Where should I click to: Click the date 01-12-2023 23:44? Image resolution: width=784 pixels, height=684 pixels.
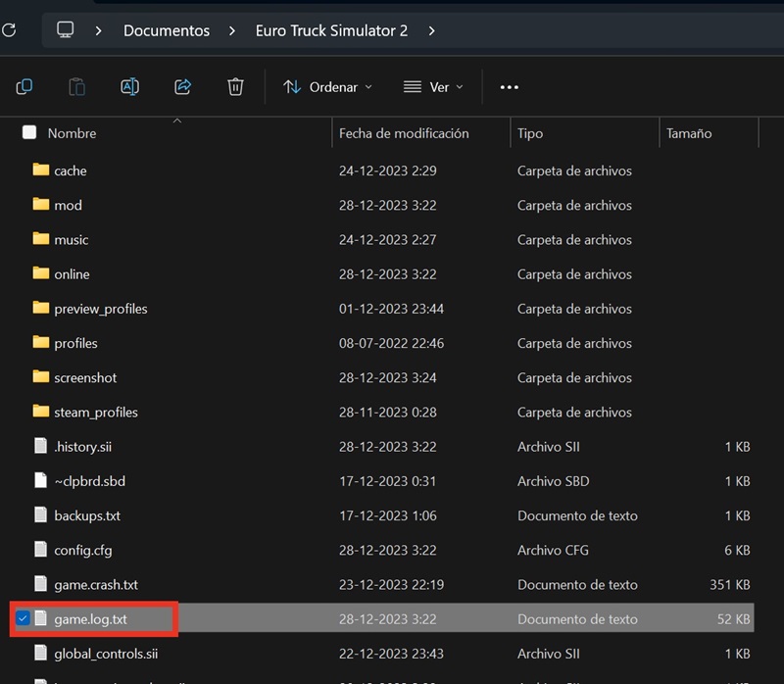pos(391,309)
